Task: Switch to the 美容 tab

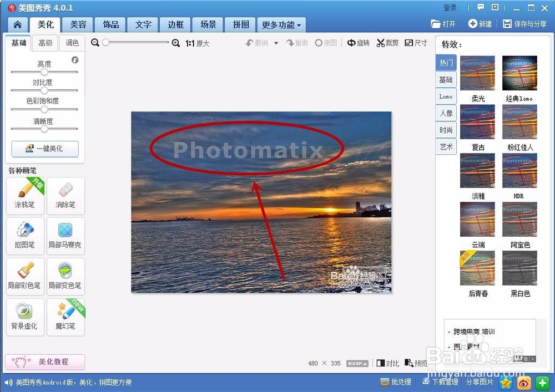Action: point(78,24)
